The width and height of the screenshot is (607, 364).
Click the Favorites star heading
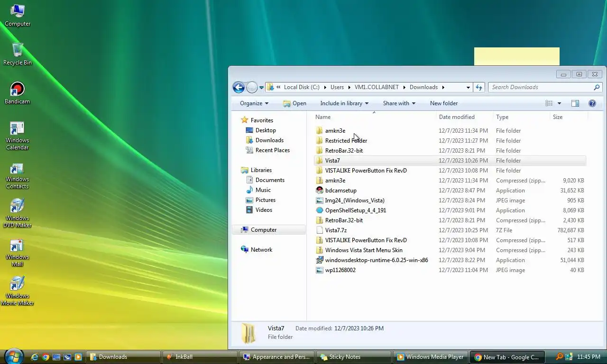click(x=257, y=120)
